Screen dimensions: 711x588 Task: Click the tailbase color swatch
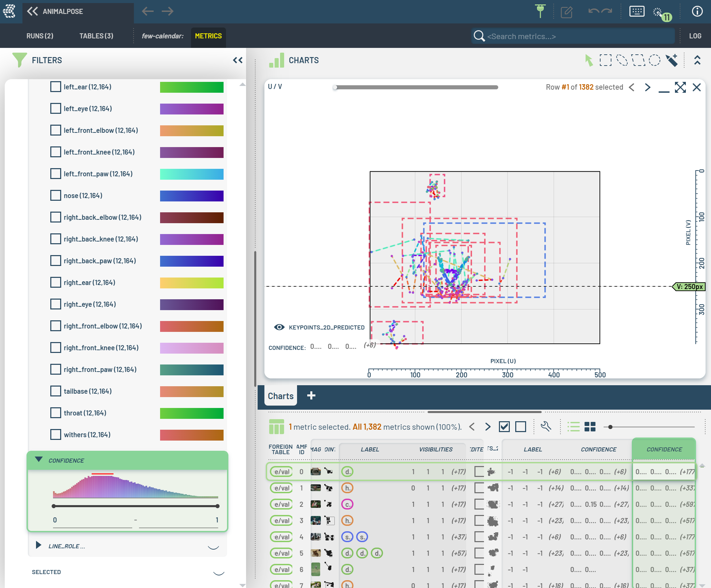coord(192,391)
